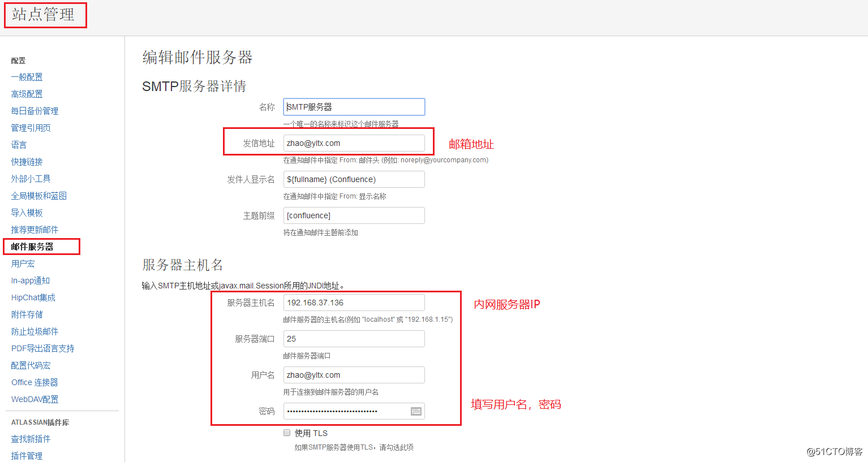Click the noreply@yourcompany.com hint text
The width and height of the screenshot is (868, 462).
pyautogui.click(x=444, y=160)
